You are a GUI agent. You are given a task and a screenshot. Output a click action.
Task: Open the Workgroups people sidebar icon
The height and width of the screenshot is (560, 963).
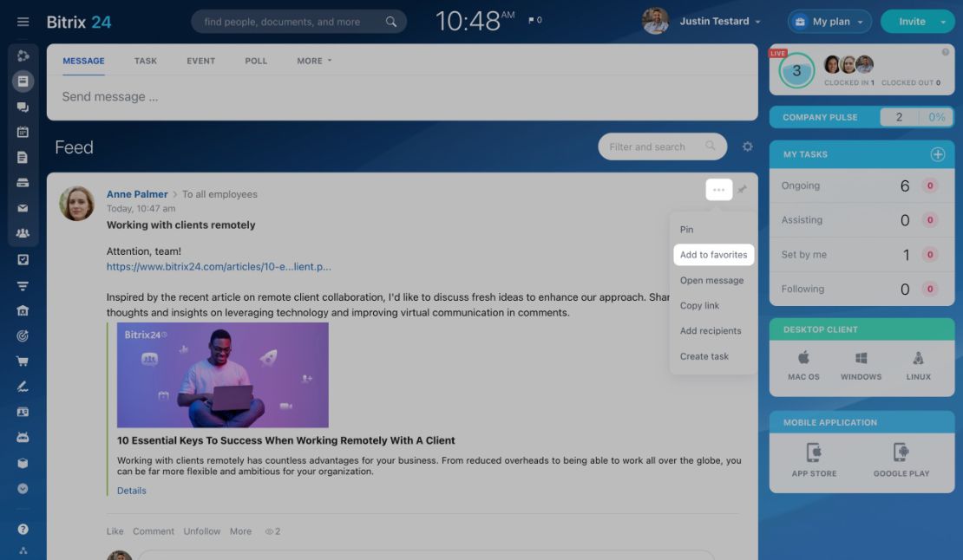pyautogui.click(x=23, y=233)
